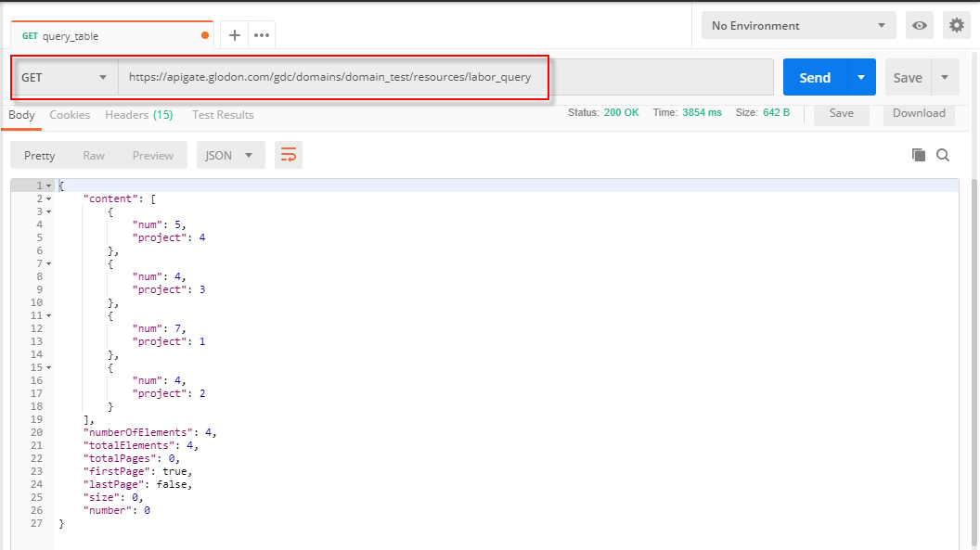This screenshot has height=550, width=980.
Task: Switch to the Cookies tab
Action: [70, 115]
